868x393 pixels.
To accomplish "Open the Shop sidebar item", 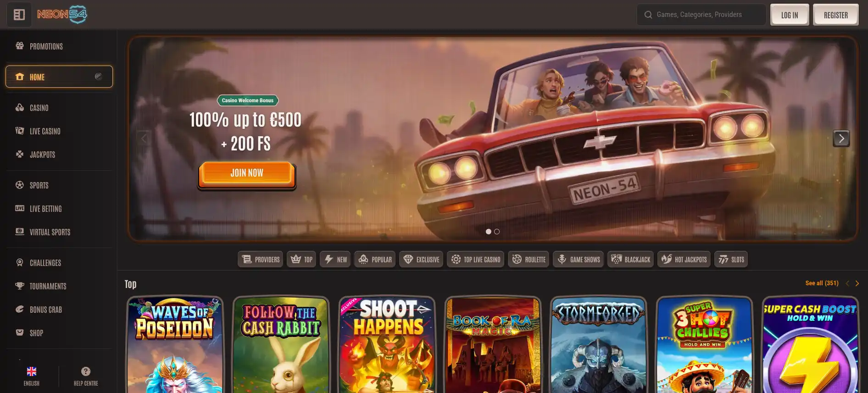I will (x=36, y=333).
